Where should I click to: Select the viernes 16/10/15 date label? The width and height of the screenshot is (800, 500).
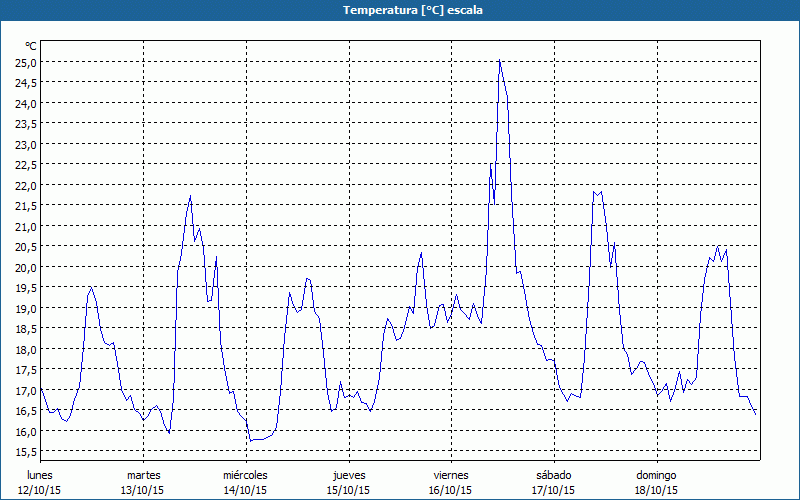(x=451, y=482)
